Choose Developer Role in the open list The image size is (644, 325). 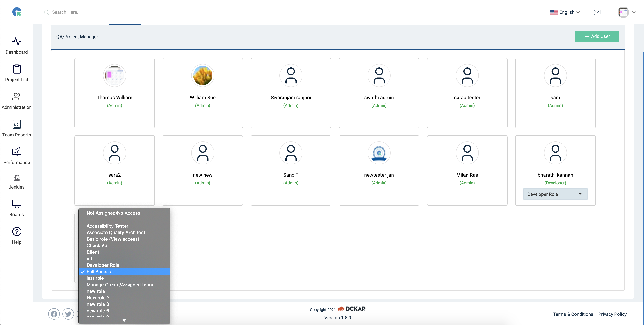124,265
